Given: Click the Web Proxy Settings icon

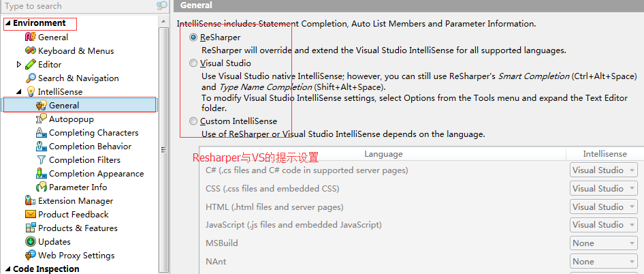Looking at the screenshot, I should coord(31,255).
